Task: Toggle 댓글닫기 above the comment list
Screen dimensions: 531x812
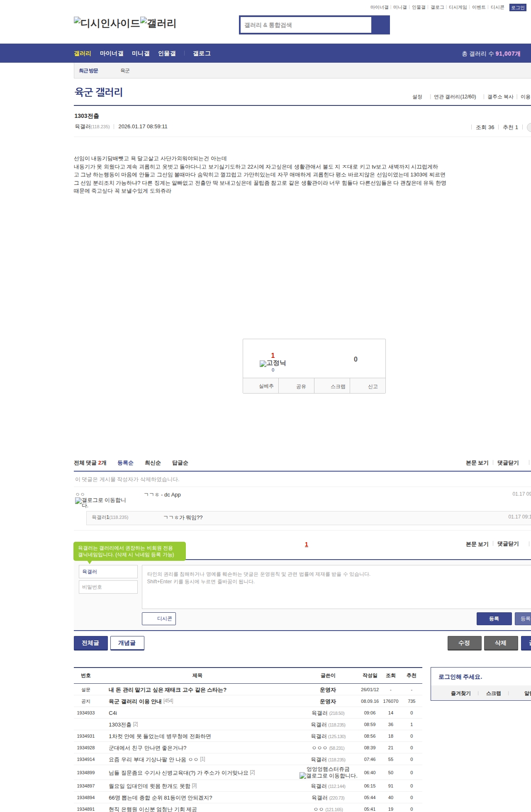Action: point(508,463)
